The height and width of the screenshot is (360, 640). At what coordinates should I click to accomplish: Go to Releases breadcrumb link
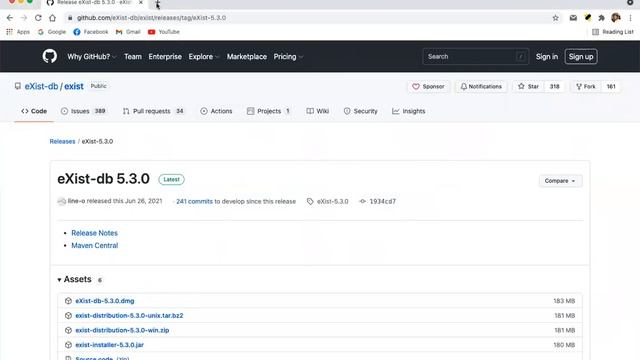click(x=62, y=141)
